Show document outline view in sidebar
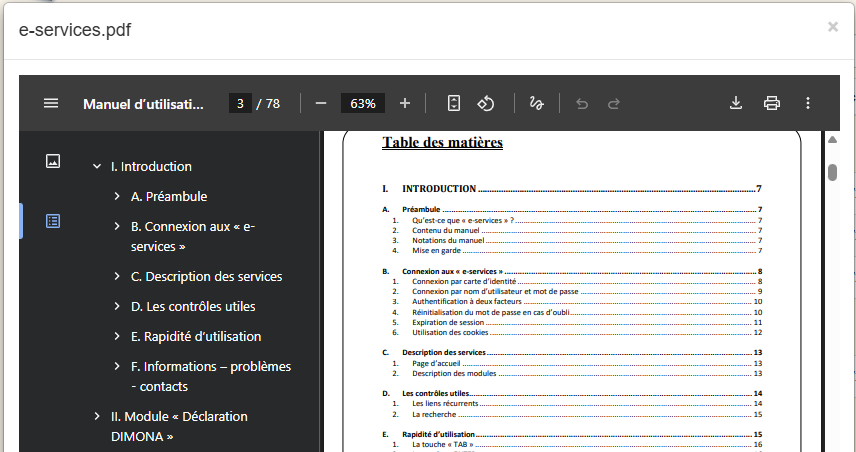856x452 pixels. (x=53, y=221)
